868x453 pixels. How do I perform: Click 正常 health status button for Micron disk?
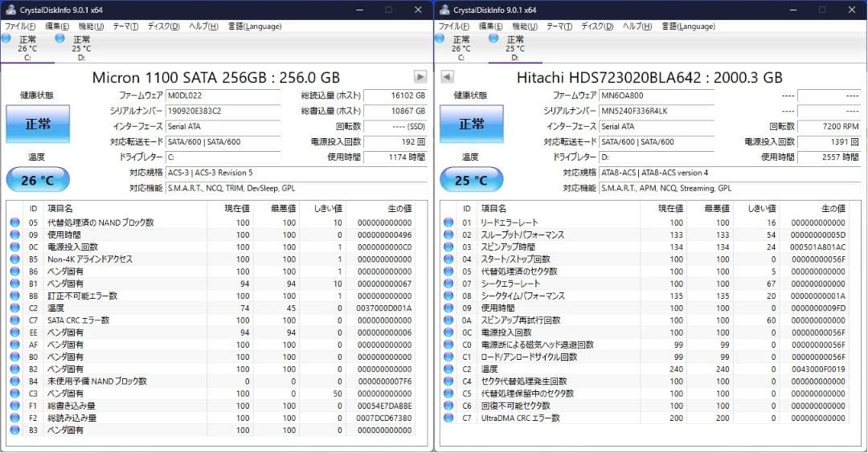38,124
